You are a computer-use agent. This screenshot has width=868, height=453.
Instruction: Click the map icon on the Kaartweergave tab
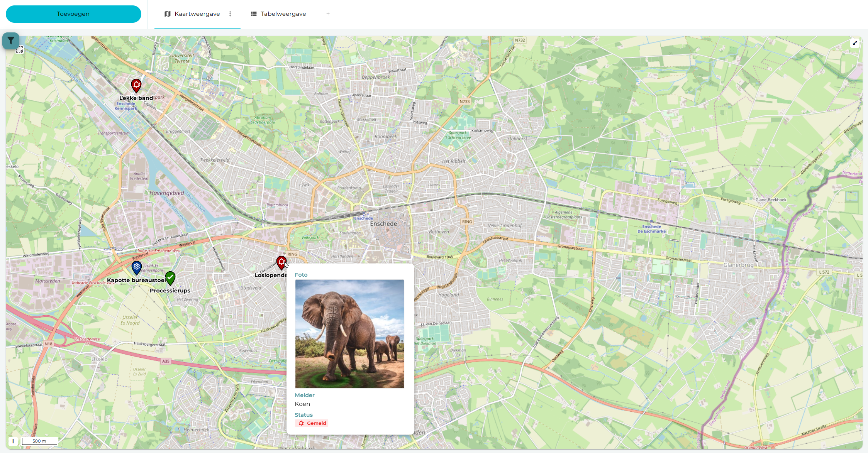click(x=167, y=14)
